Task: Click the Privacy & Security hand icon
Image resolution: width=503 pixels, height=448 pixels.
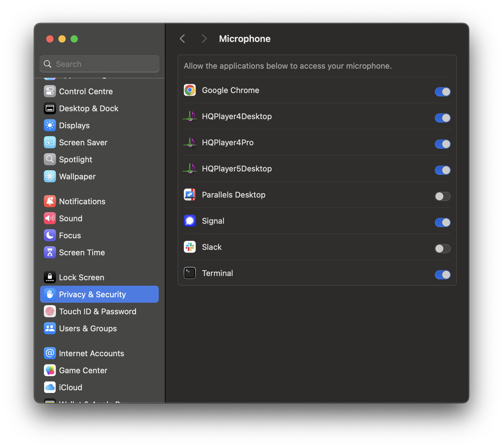Action: (50, 294)
